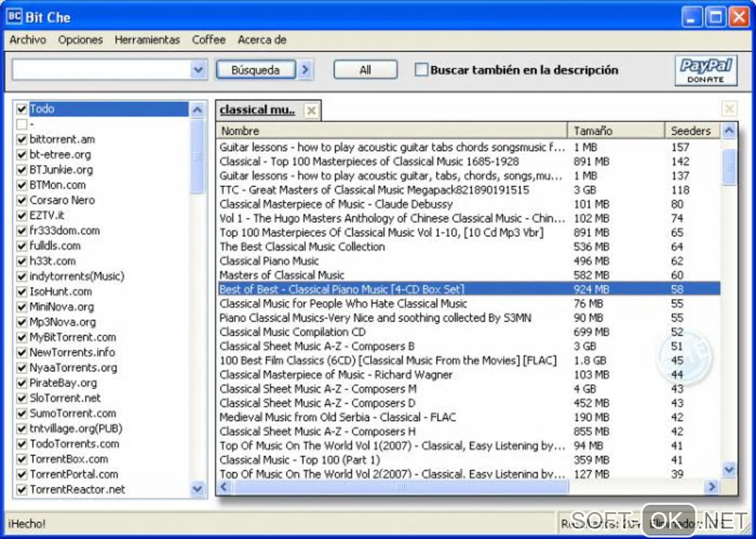The image size is (756, 539).
Task: Select "Classical Music for People Who Hate" row
Action: [x=468, y=304]
